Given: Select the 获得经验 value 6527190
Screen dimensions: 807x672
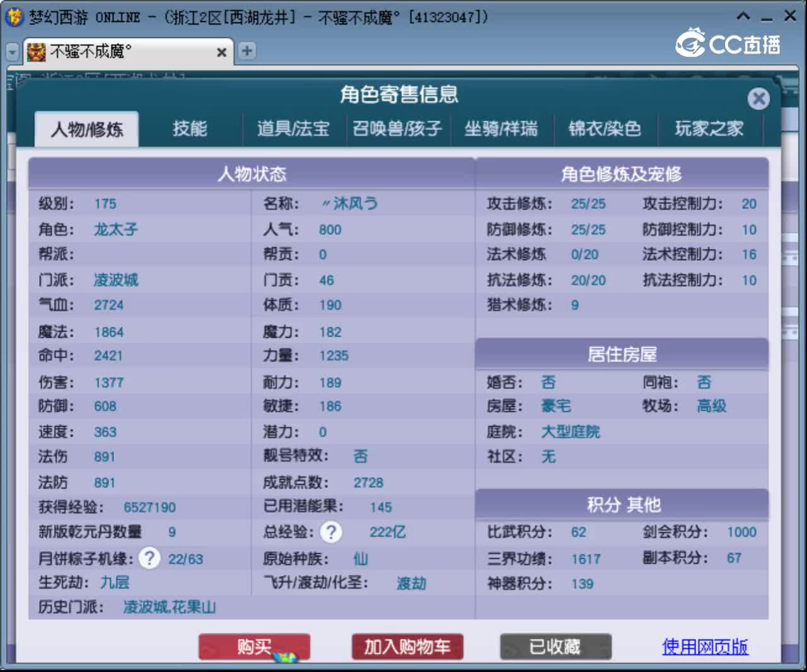Looking at the screenshot, I should click(150, 507).
